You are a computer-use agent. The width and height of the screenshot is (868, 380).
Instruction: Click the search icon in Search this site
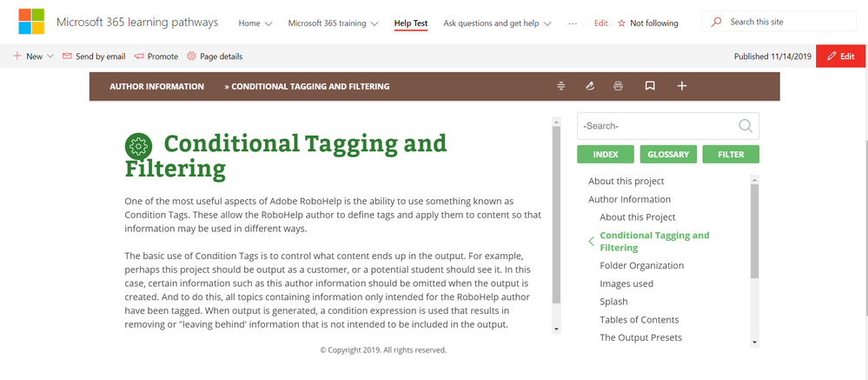coord(716,22)
